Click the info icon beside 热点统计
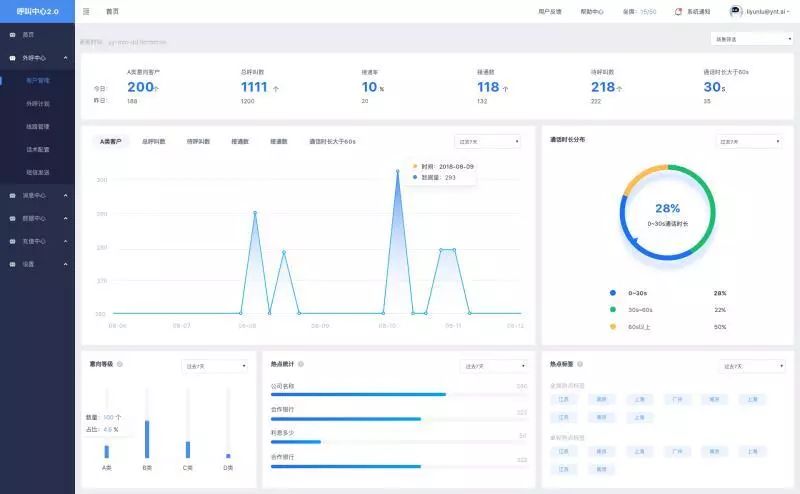The height and width of the screenshot is (494, 800). 301,364
